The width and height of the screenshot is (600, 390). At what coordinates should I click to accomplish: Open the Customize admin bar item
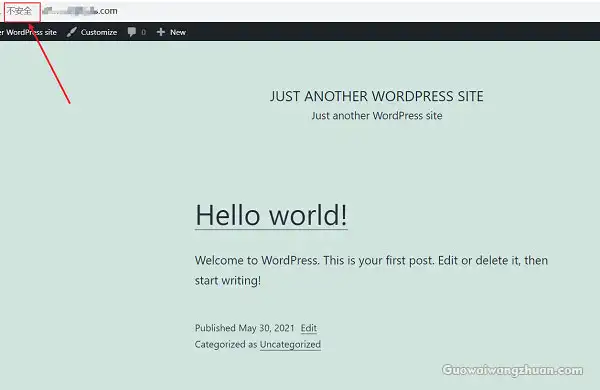coord(92,32)
